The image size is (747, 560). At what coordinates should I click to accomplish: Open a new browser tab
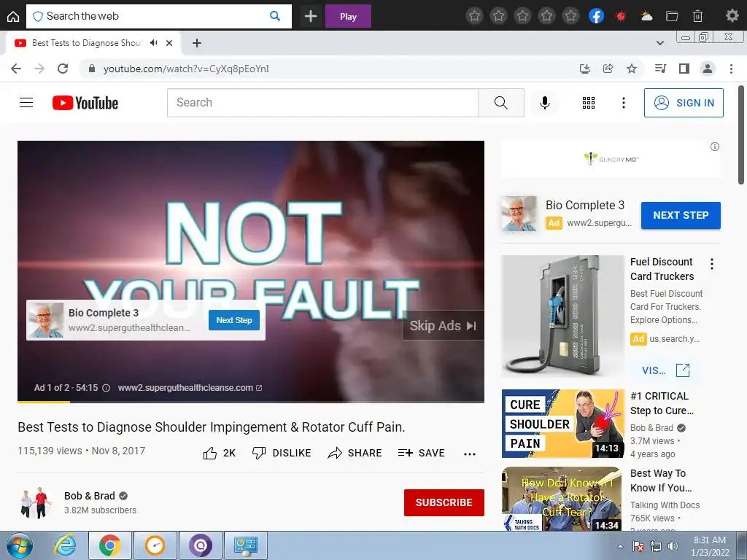pyautogui.click(x=197, y=43)
